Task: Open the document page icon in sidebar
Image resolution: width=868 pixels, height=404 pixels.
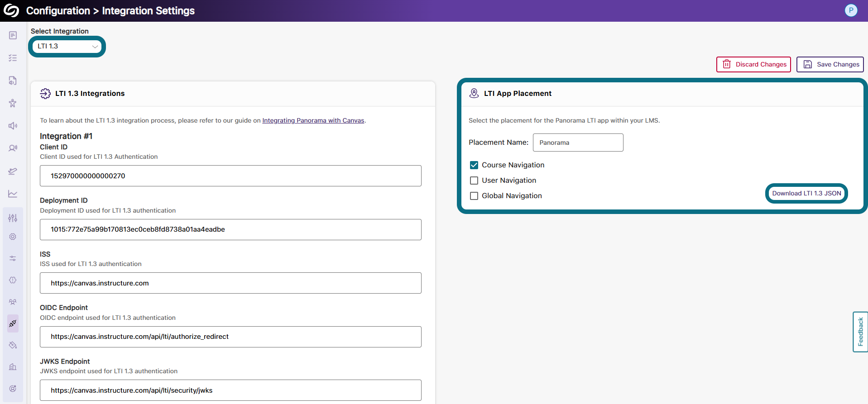Action: pos(13,35)
